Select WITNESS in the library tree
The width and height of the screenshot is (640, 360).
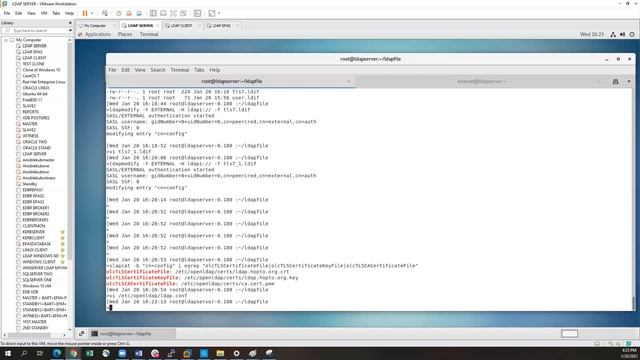click(x=30, y=136)
